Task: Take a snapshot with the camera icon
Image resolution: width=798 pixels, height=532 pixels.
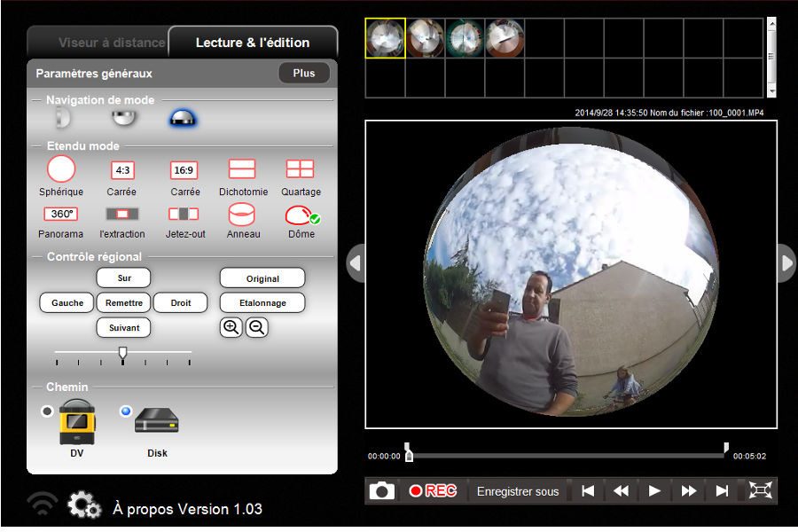Action: click(x=381, y=491)
